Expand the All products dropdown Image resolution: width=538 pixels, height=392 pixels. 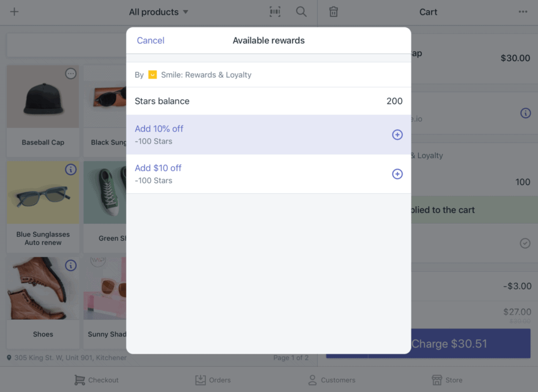pos(159,12)
